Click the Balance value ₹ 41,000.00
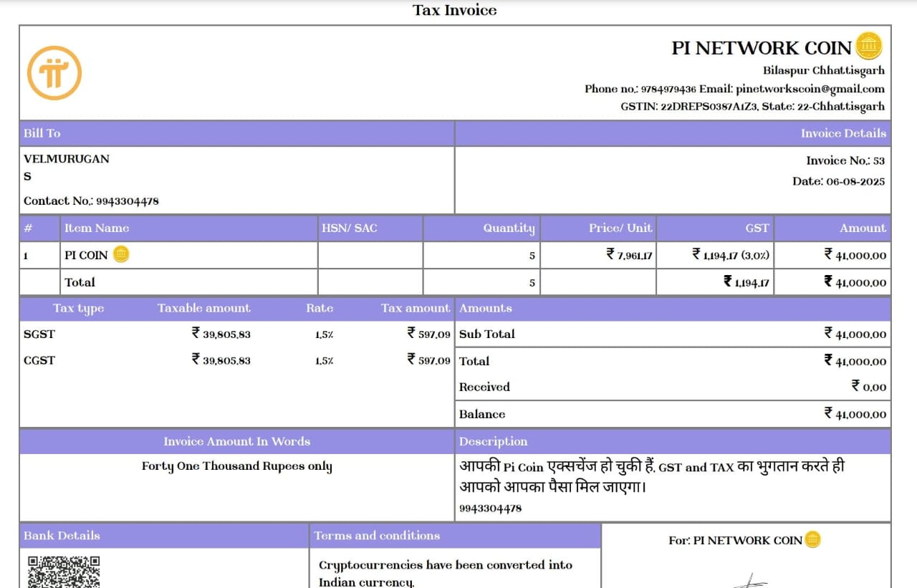This screenshot has height=588, width=917. coord(855,414)
